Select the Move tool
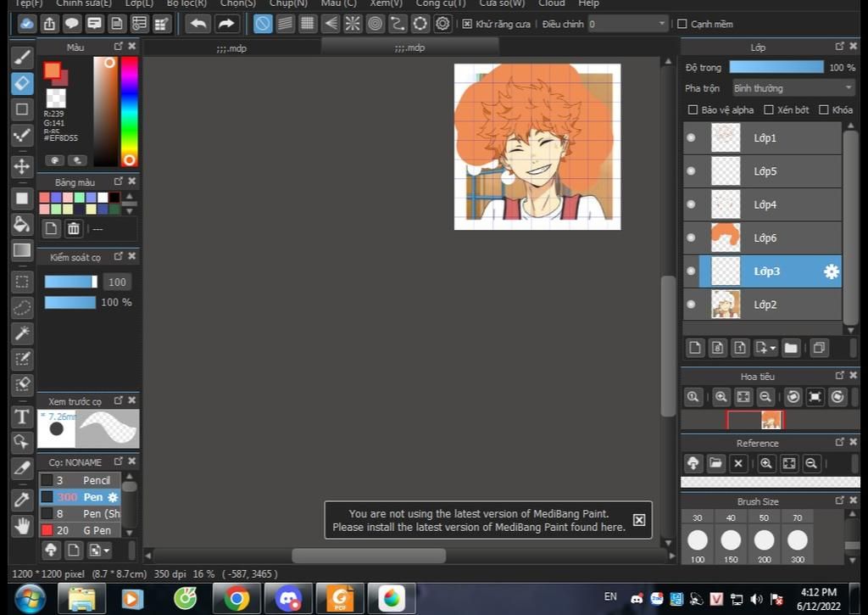Screen dimensions: 868x615 tap(22, 166)
